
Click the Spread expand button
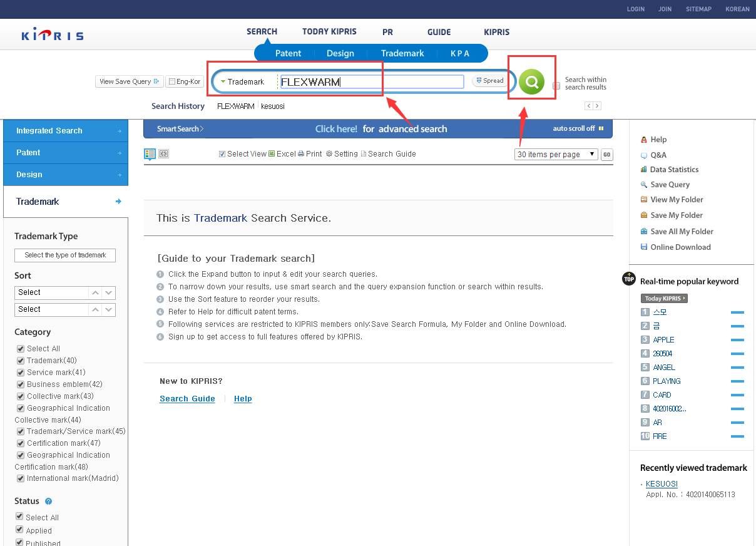tap(490, 81)
